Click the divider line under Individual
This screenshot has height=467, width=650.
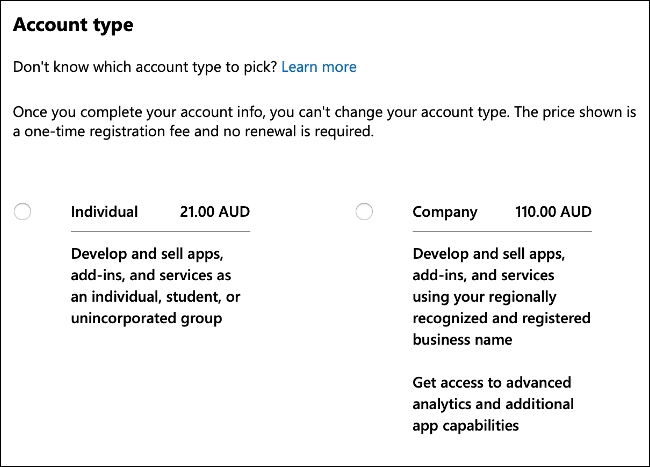tap(160, 231)
